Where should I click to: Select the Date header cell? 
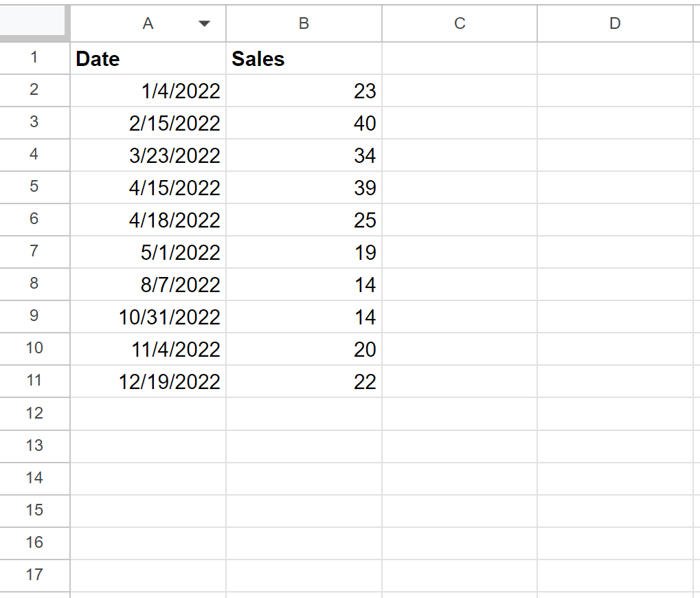click(148, 58)
